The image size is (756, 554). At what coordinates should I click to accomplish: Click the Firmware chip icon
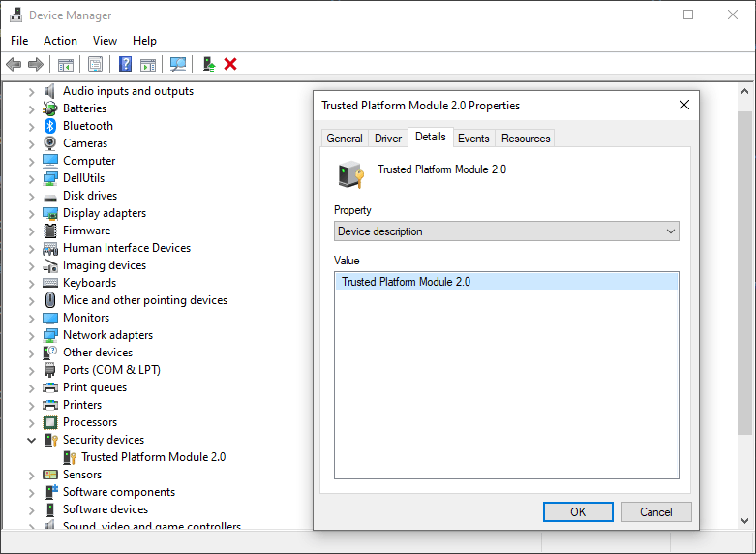[50, 231]
